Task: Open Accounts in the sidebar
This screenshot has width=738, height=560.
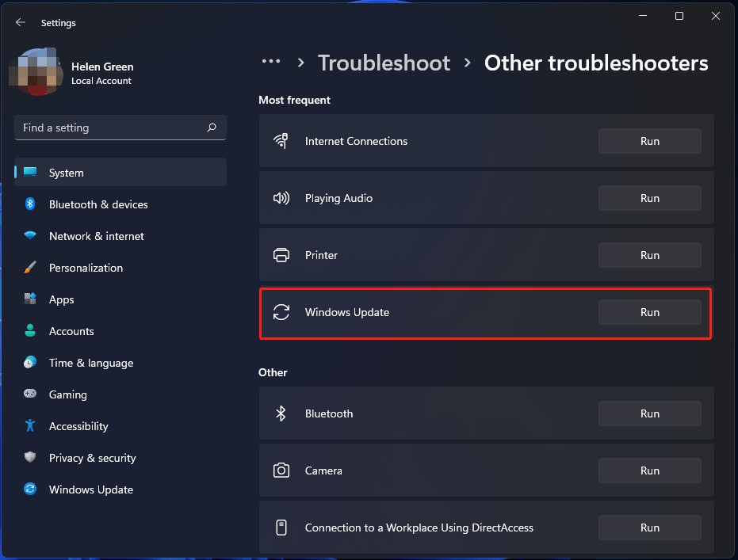Action: point(120,331)
